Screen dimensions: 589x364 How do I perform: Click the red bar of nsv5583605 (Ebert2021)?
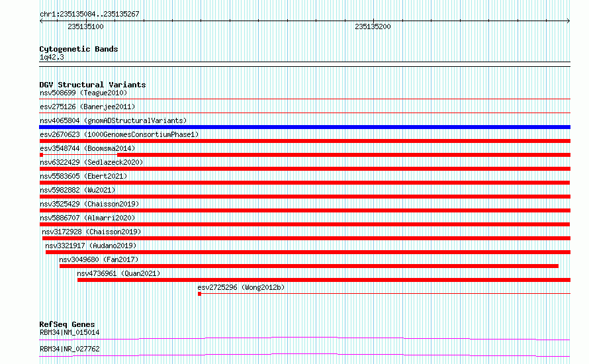coord(304,183)
